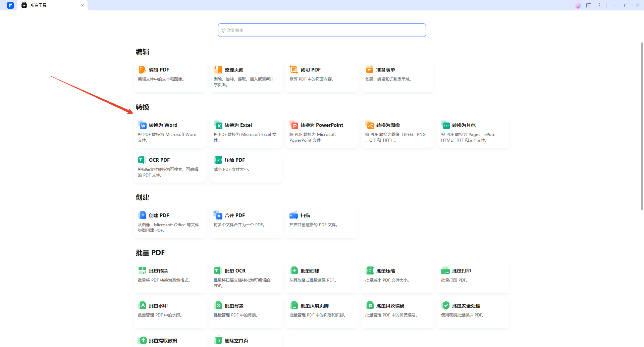Click the 转换为 Word icon

[142, 125]
